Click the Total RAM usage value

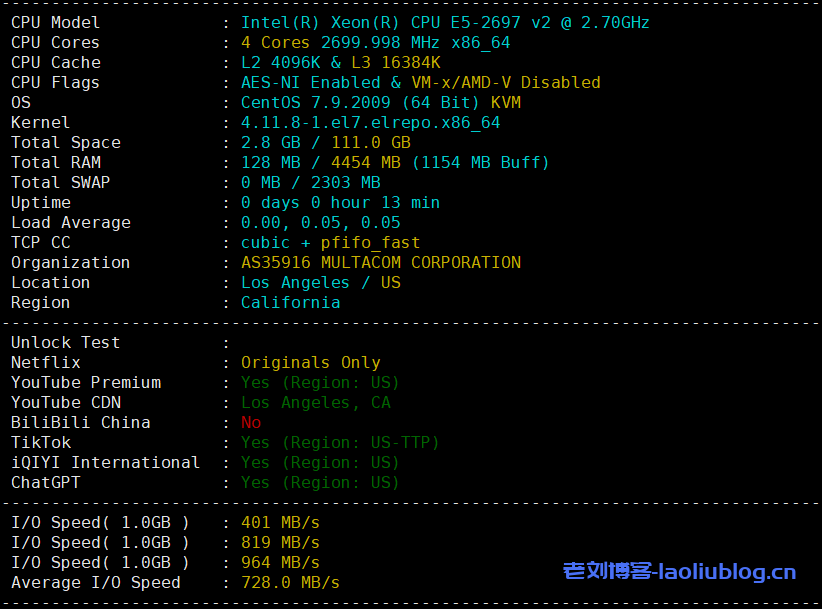(x=395, y=162)
